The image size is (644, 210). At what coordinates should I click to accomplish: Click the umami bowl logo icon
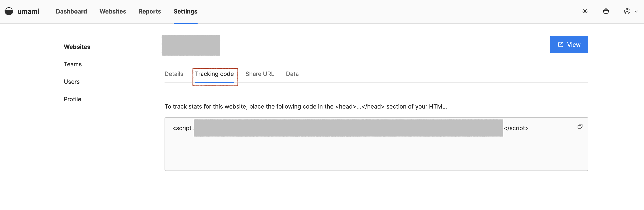pos(9,11)
